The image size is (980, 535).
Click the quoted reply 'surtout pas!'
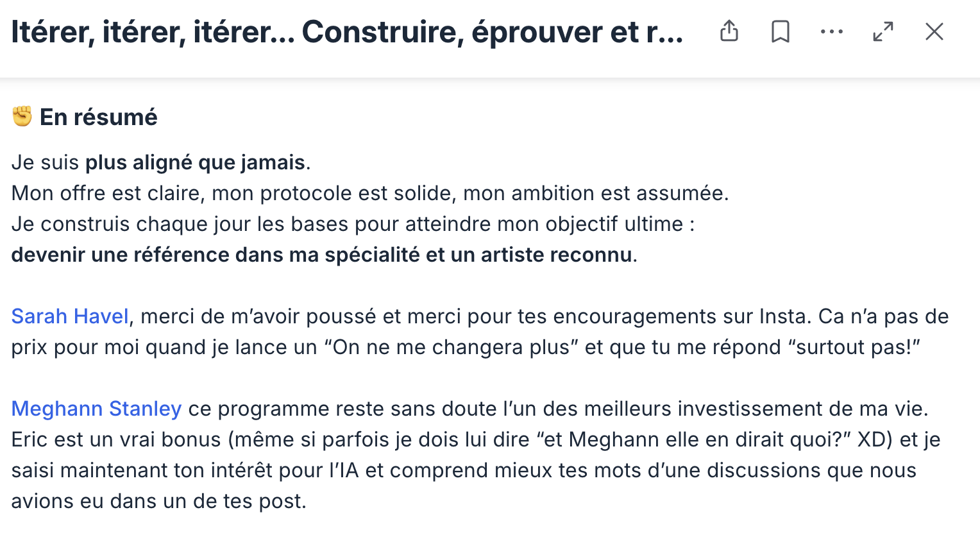[x=854, y=347]
